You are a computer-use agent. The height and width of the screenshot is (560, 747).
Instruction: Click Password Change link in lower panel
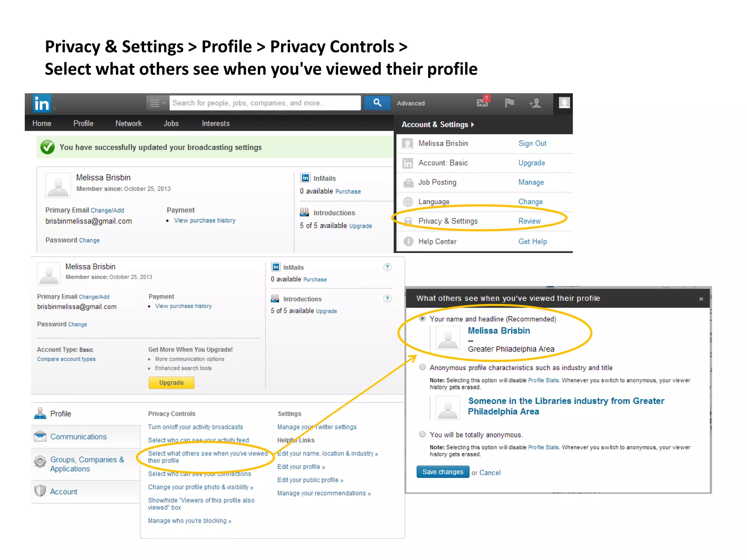[77, 324]
